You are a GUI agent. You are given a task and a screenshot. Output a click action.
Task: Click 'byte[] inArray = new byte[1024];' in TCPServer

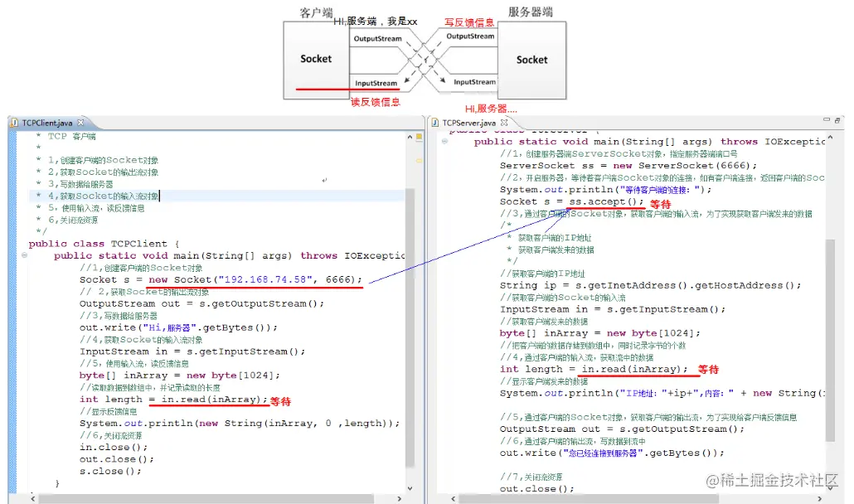(x=600, y=332)
